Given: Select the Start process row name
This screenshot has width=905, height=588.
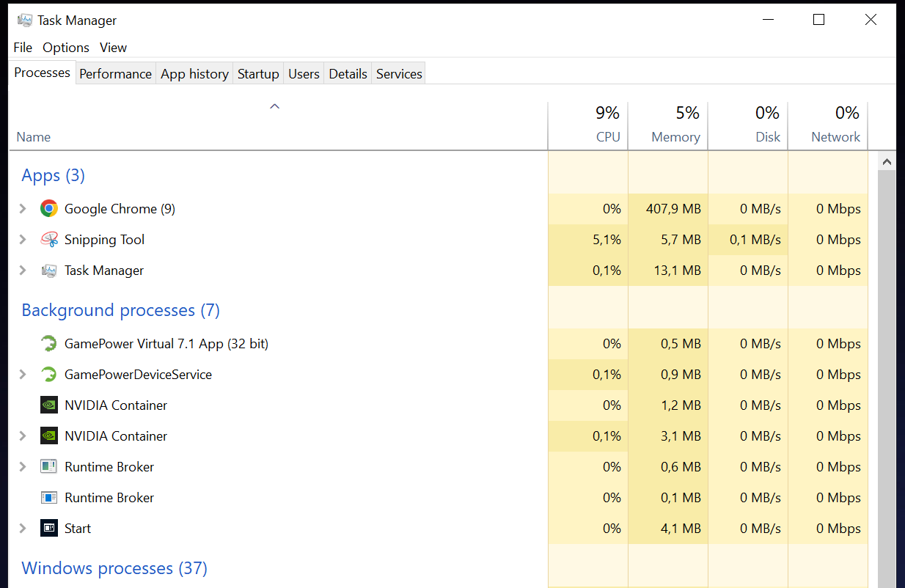Looking at the screenshot, I should [x=78, y=529].
